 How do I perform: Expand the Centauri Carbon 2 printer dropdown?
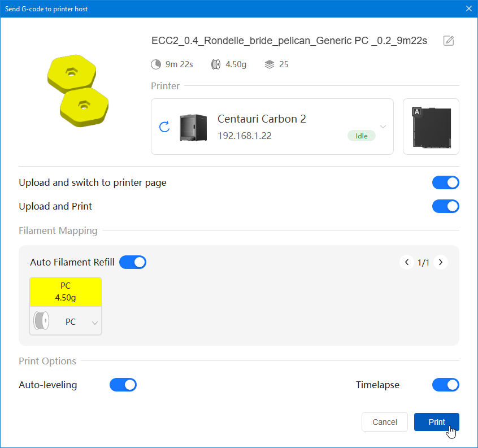383,127
